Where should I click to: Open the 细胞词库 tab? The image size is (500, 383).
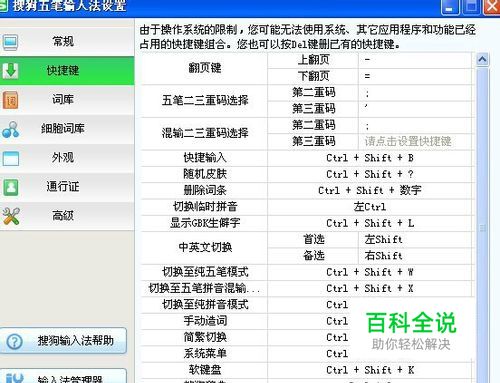point(67,128)
